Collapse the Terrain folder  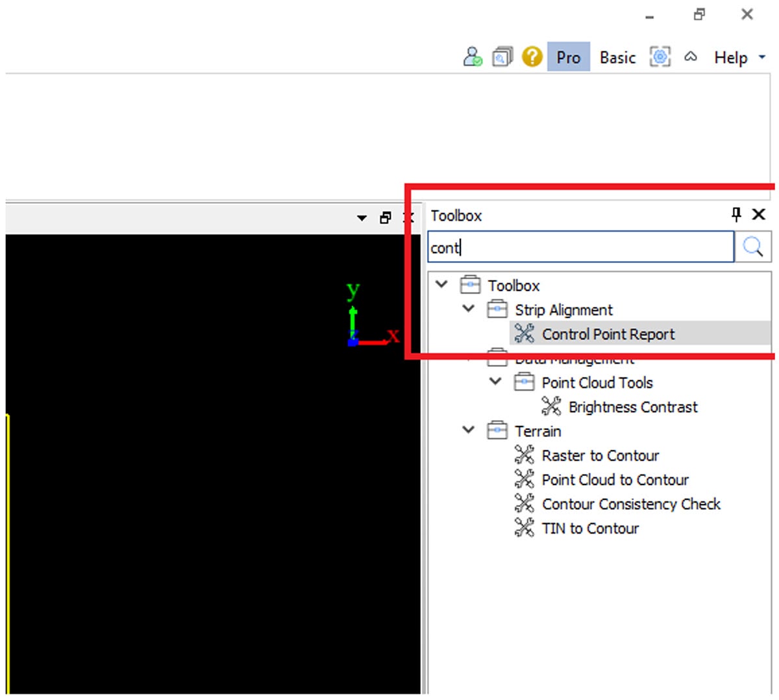469,430
